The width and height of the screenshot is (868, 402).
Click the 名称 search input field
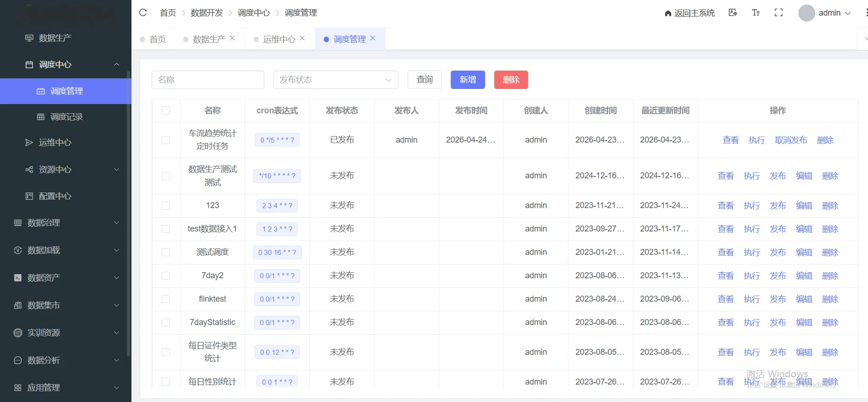[208, 80]
